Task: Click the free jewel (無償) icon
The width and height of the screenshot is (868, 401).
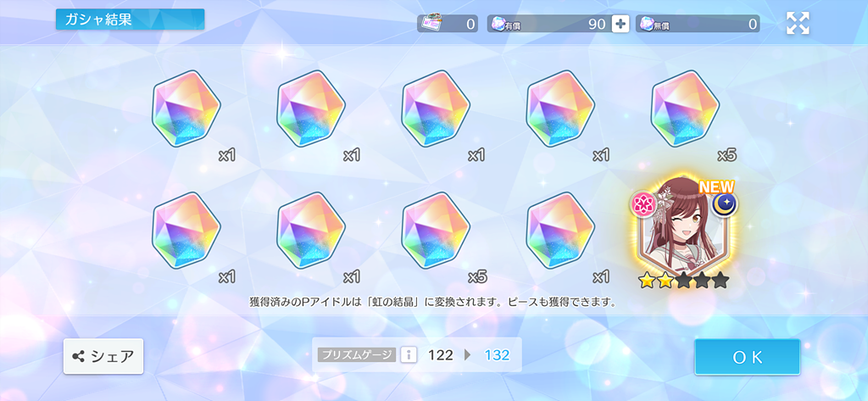Action: coord(647,23)
